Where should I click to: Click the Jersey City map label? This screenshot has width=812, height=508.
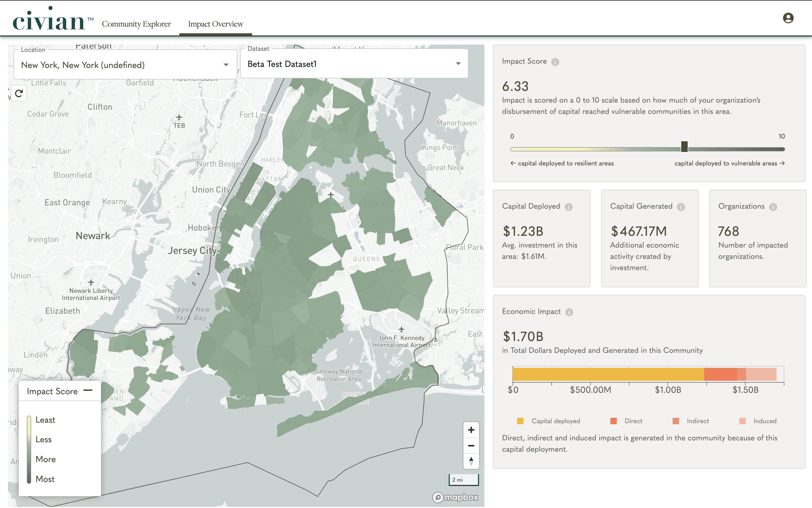tap(192, 251)
